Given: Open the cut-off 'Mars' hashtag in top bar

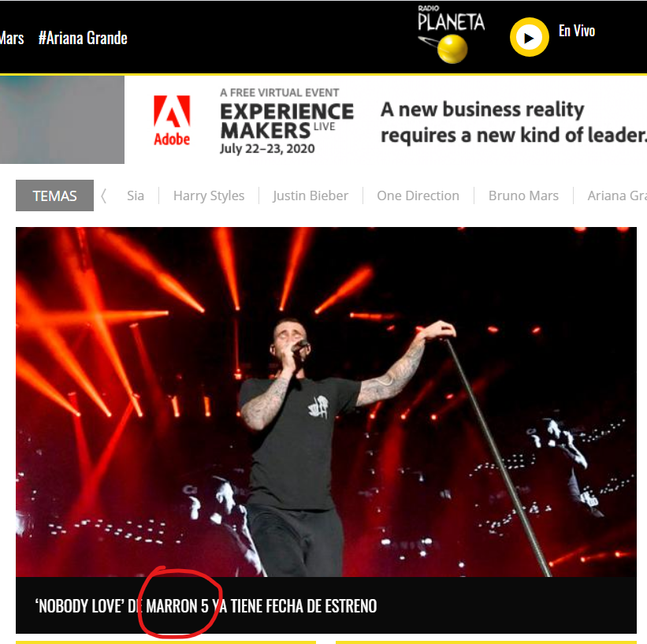Looking at the screenshot, I should [x=12, y=38].
